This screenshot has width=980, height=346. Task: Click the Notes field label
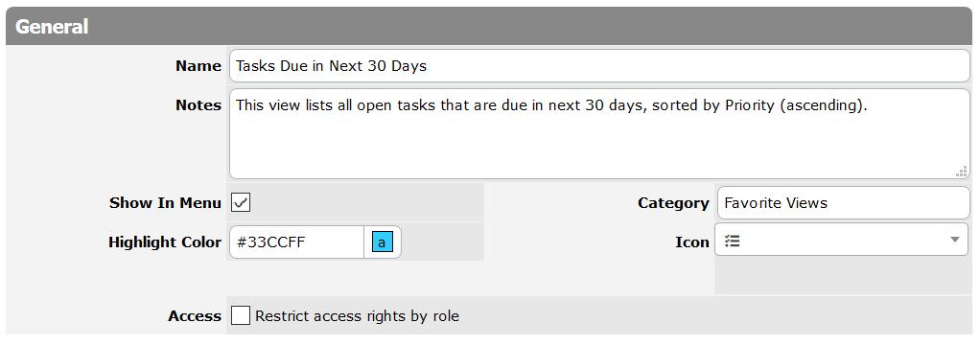coord(198,104)
